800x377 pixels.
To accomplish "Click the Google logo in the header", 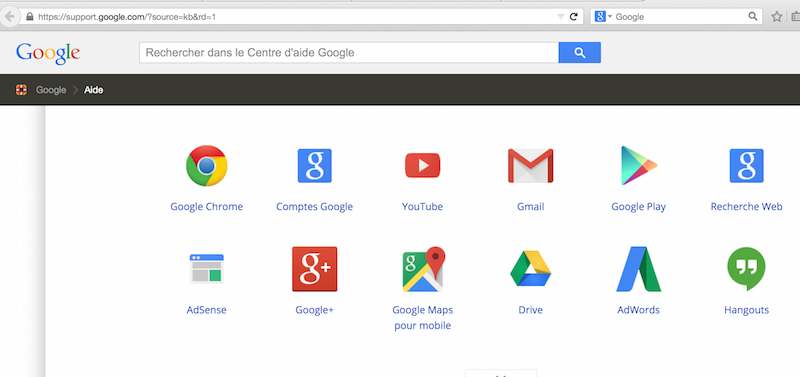I will (x=48, y=53).
